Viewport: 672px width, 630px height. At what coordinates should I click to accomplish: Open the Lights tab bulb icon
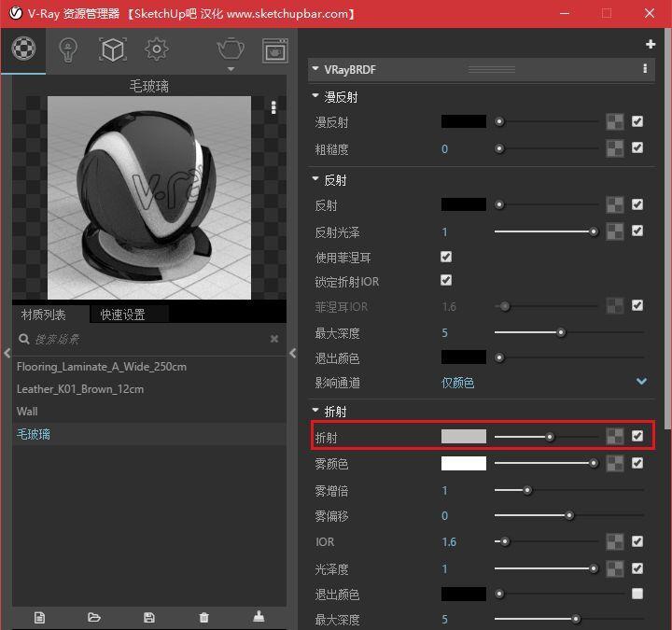click(68, 50)
